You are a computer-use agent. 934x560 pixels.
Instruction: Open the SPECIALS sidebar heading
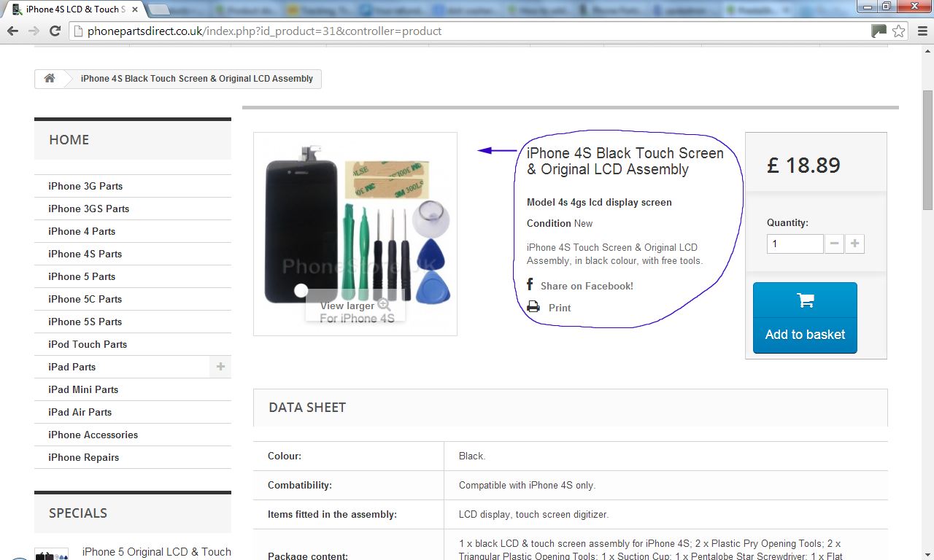click(x=133, y=513)
